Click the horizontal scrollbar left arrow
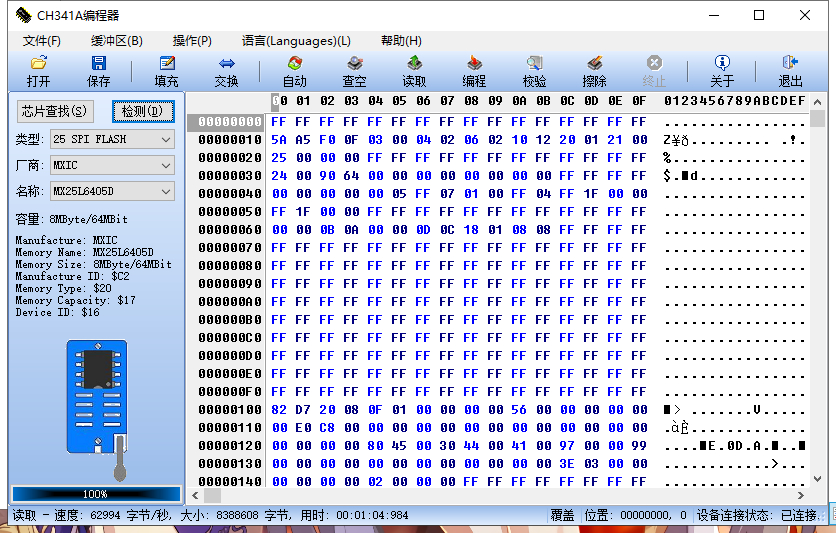 pyautogui.click(x=195, y=495)
